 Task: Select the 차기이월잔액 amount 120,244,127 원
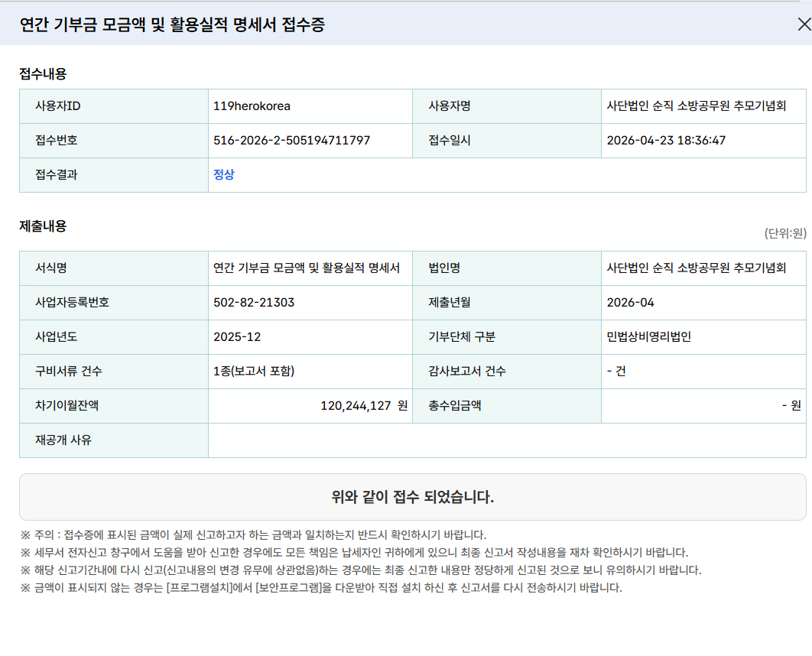tap(363, 405)
